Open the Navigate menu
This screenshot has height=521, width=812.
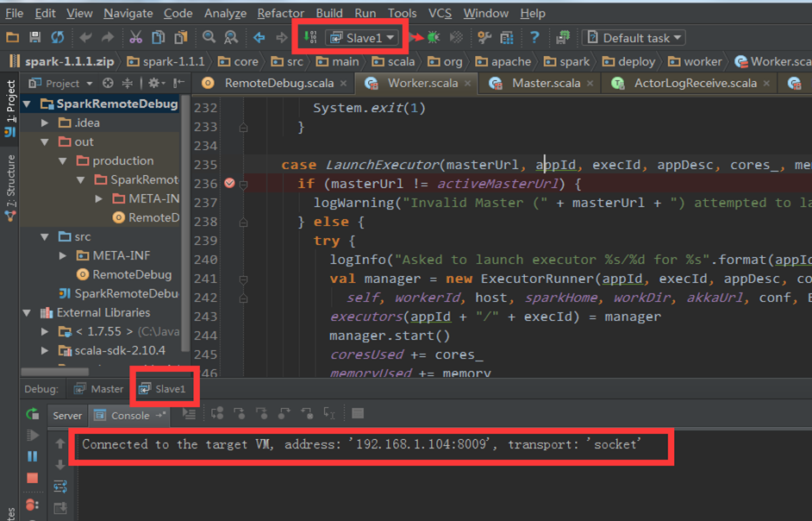tap(128, 13)
